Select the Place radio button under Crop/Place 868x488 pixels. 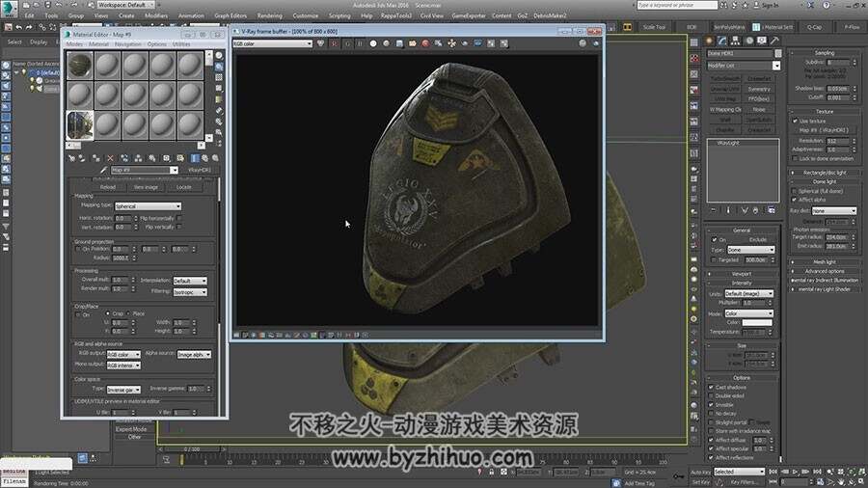pyautogui.click(x=128, y=313)
